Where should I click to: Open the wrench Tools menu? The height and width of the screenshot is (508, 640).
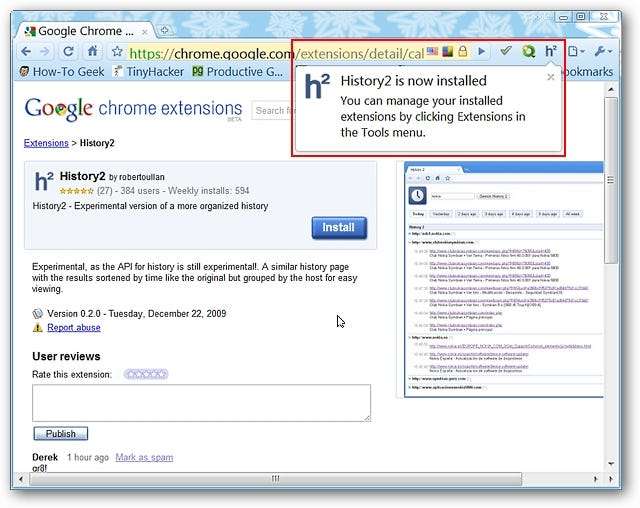[x=603, y=51]
